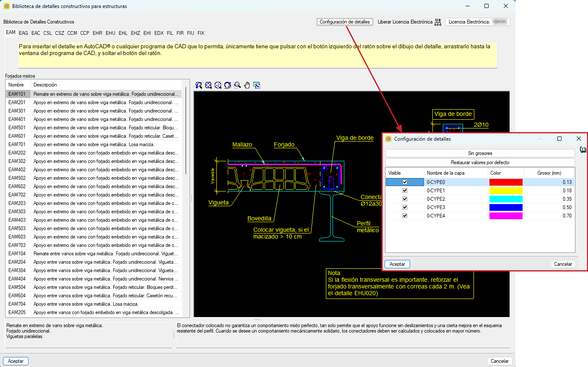This screenshot has height=367, width=588.
Task: Toggle the Visible checkbox for 0-CYPE2
Action: click(405, 199)
